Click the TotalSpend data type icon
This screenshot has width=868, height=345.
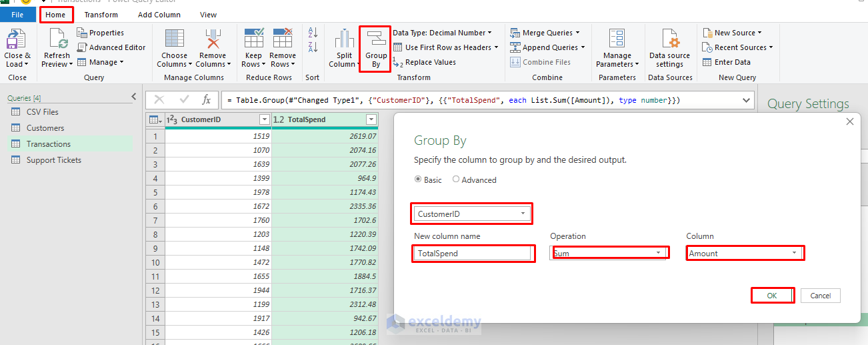point(279,119)
